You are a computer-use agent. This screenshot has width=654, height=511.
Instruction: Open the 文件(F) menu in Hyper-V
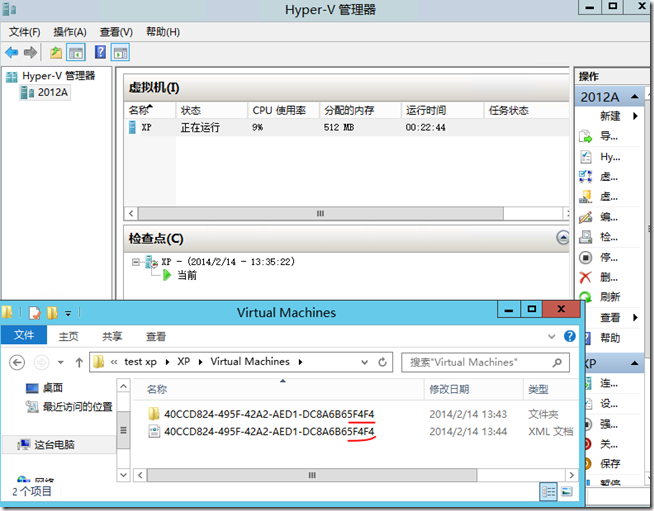point(25,32)
